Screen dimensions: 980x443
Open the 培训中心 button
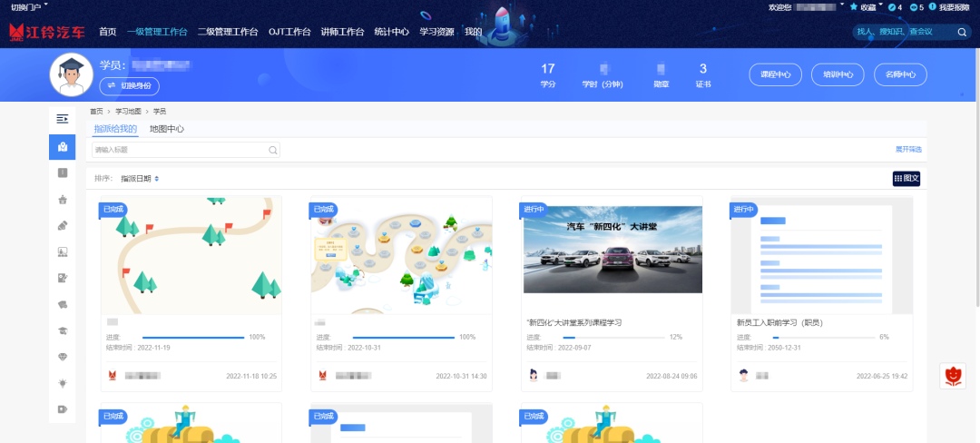coord(838,75)
